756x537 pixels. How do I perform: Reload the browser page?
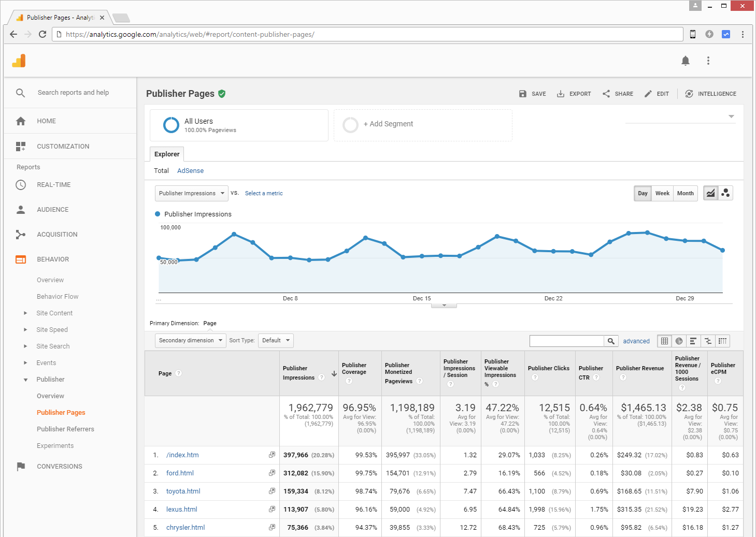tap(42, 34)
